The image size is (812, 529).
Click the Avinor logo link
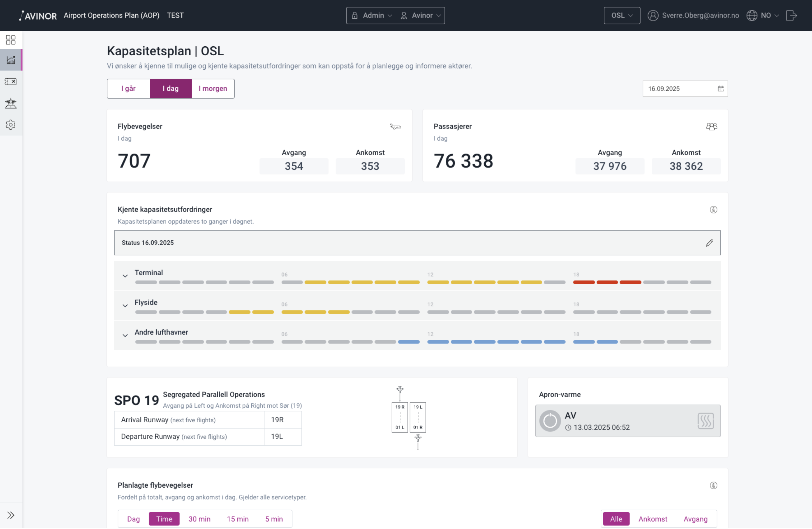point(38,15)
